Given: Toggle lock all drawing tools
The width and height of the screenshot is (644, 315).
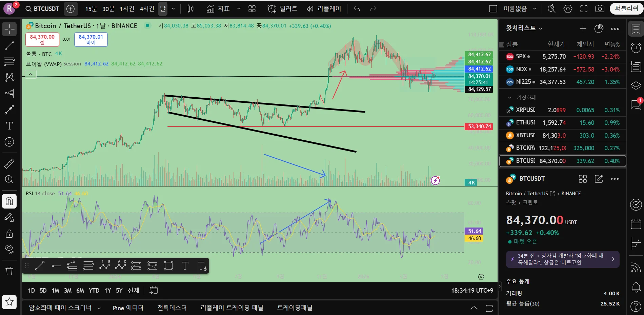Looking at the screenshot, I should pyautogui.click(x=9, y=234).
